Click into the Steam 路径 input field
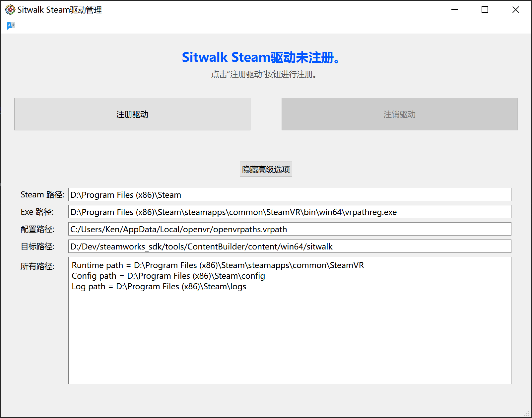This screenshot has height=418, width=532. (290, 194)
